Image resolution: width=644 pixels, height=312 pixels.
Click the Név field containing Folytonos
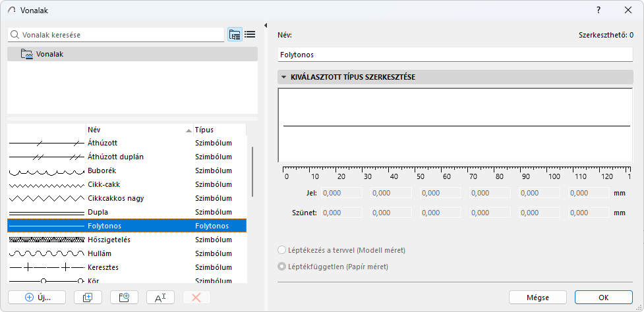[455, 55]
